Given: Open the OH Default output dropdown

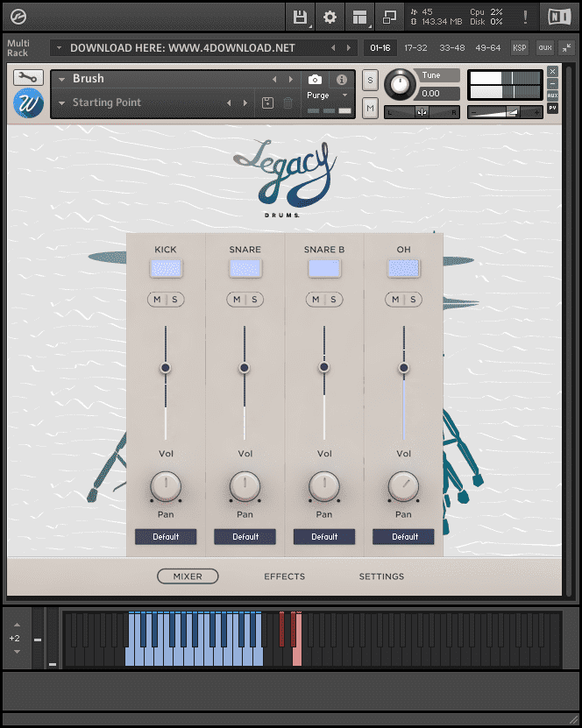Looking at the screenshot, I should click(x=403, y=536).
